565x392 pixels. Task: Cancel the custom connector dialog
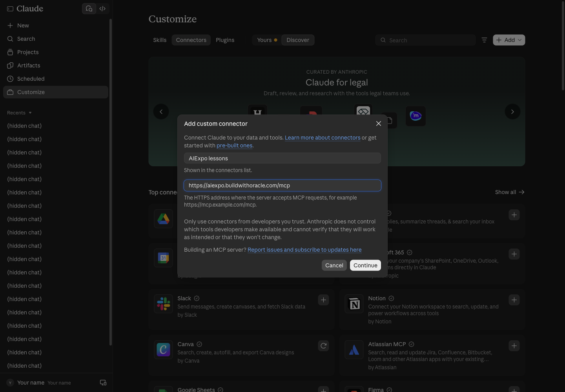pos(334,265)
